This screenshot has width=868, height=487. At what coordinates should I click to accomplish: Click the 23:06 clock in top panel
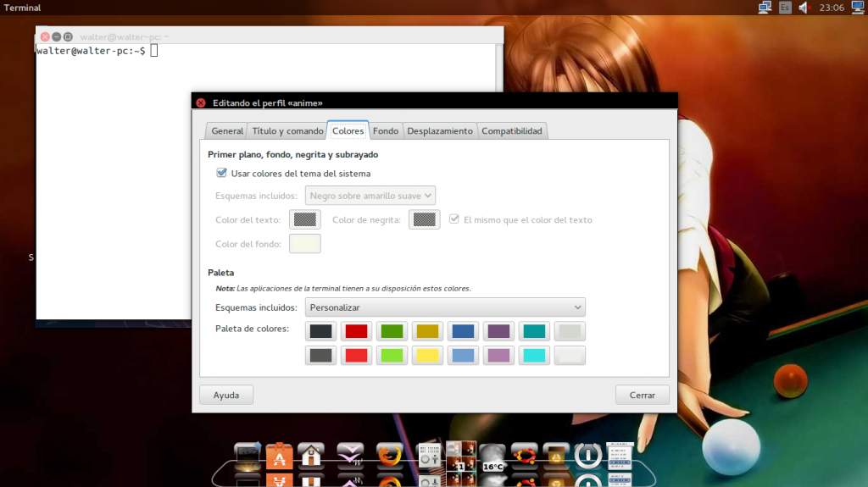click(x=832, y=8)
